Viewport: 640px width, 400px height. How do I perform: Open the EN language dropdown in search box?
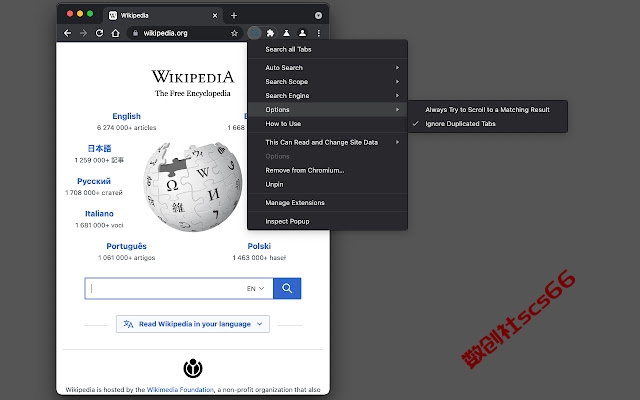(x=255, y=289)
